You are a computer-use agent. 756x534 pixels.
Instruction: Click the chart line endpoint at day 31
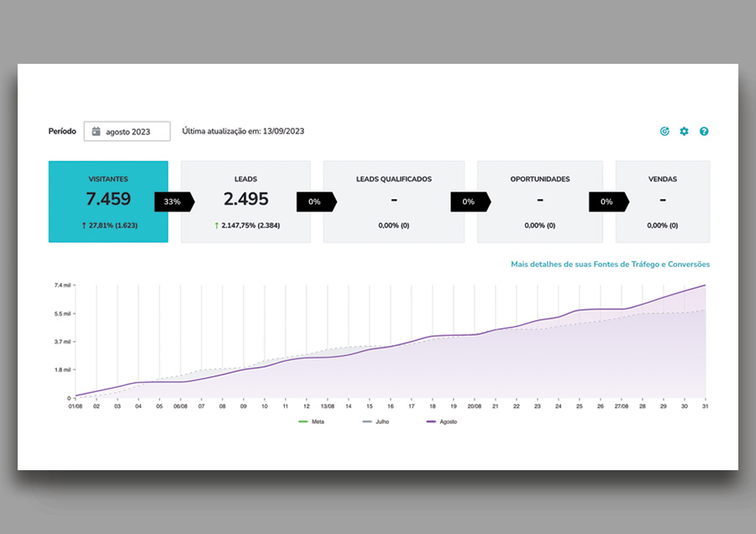pyautogui.click(x=705, y=285)
